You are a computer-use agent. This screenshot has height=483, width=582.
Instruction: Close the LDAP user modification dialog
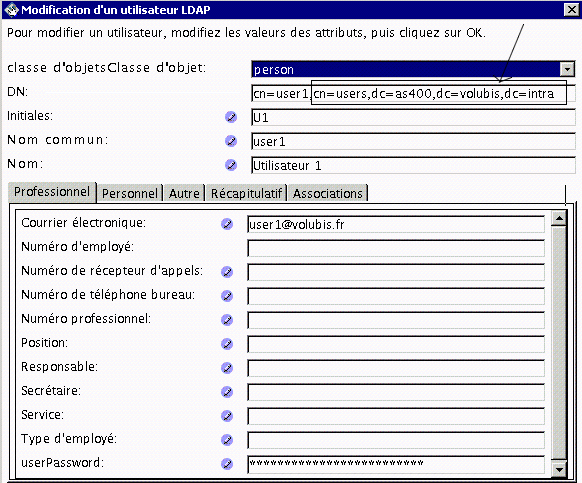pyautogui.click(x=571, y=10)
